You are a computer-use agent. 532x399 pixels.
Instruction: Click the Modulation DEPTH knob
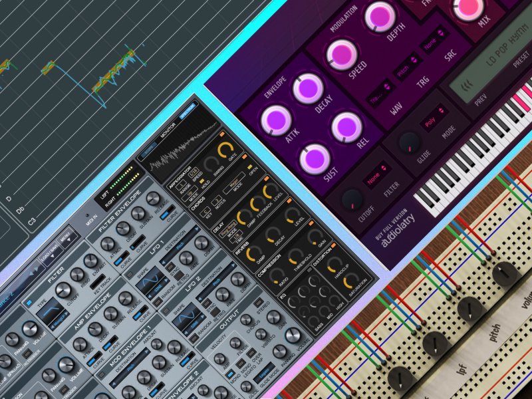pos(380,16)
